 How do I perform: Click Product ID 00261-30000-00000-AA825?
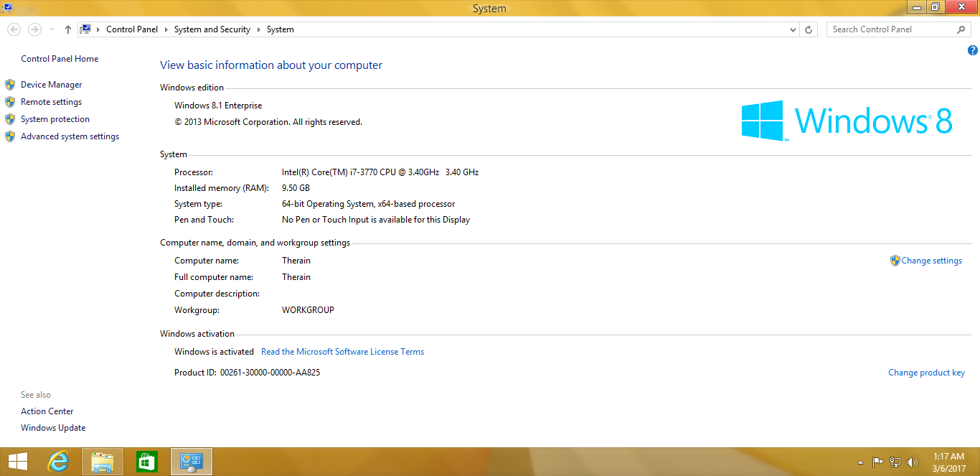248,373
